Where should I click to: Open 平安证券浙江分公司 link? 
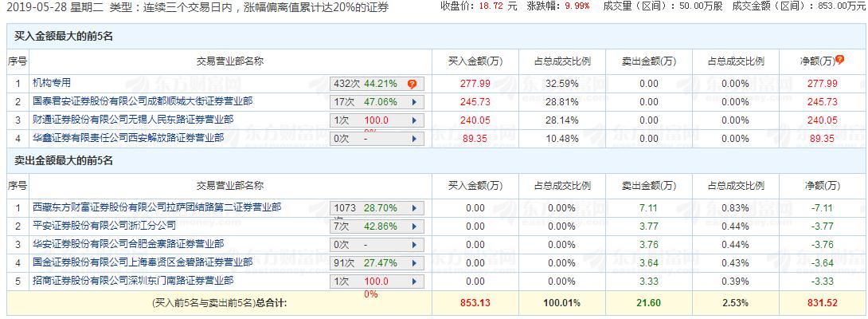[104, 225]
